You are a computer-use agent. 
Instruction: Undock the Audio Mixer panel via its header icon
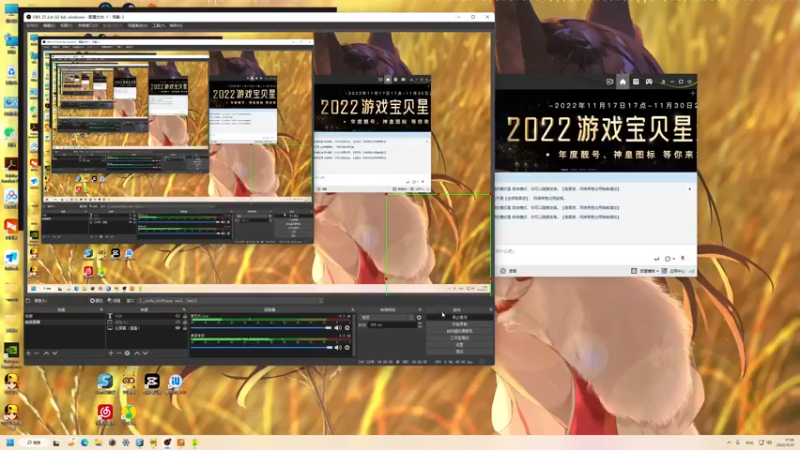pos(353,310)
